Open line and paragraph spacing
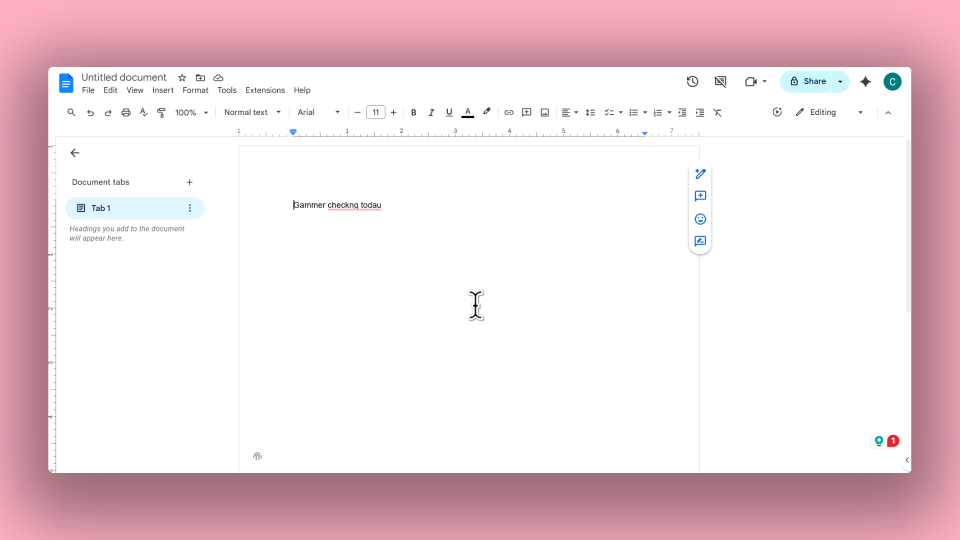960x540 pixels. [590, 113]
